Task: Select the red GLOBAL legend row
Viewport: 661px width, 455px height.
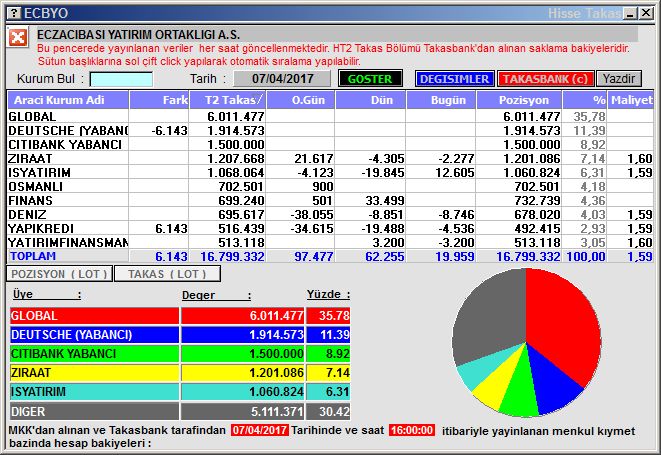Action: click(x=179, y=316)
